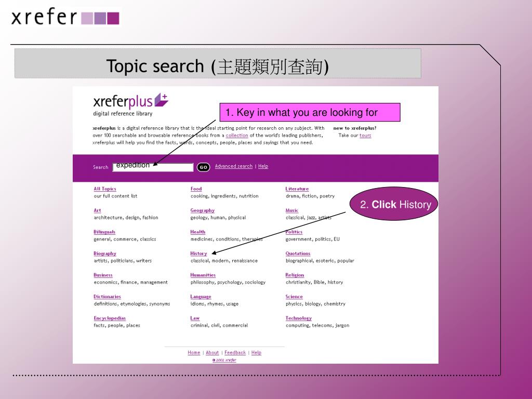Click the xrefer logo at top left
This screenshot has height=399, width=532.
point(65,17)
